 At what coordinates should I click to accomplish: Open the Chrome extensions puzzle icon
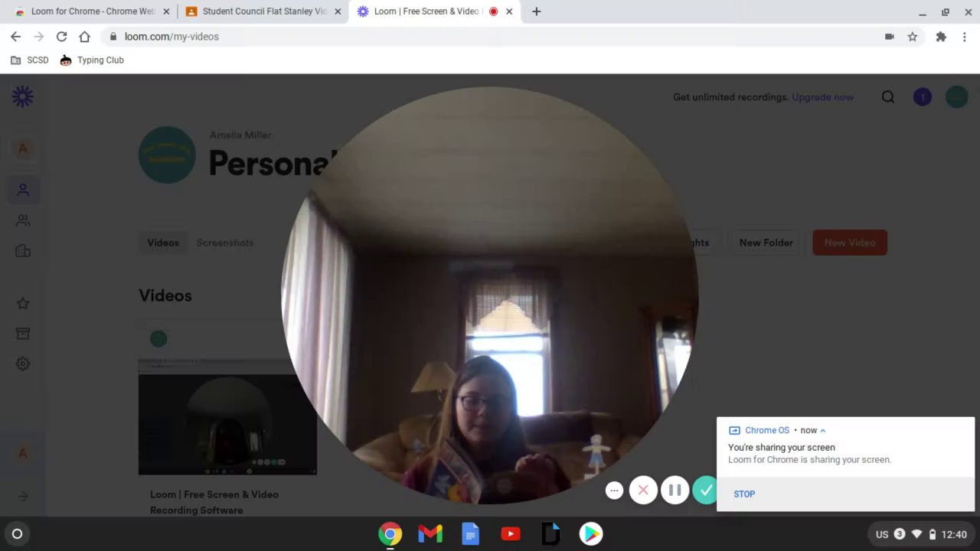(x=941, y=37)
